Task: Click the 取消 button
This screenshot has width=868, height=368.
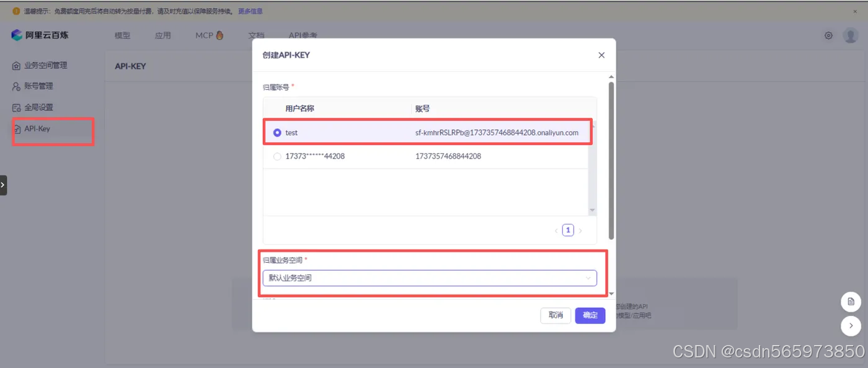Action: [x=556, y=315]
